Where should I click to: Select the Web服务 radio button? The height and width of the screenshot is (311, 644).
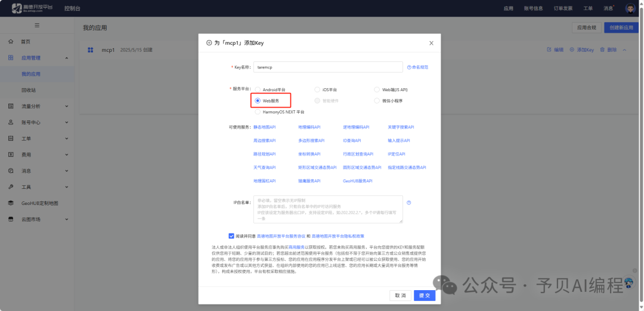point(258,101)
